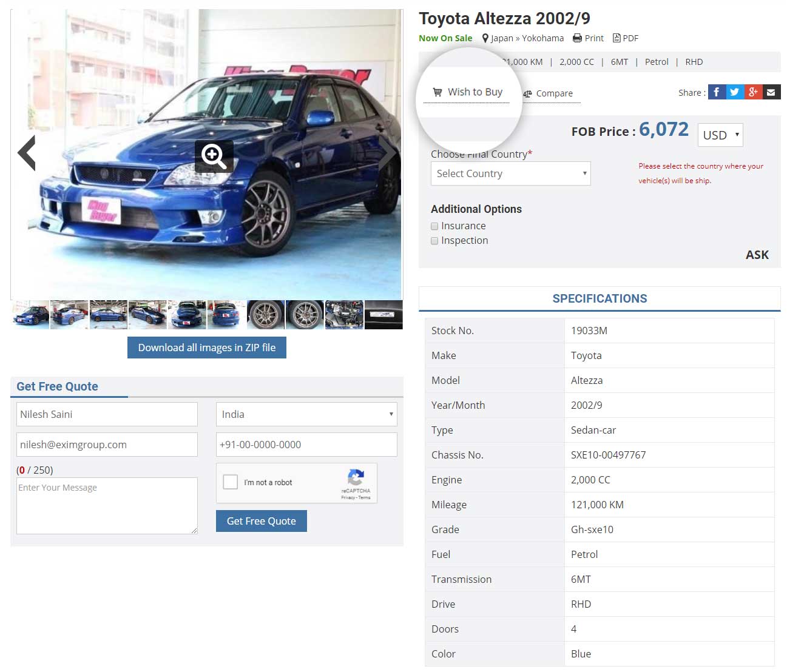The image size is (804, 672).
Task: Click the Japan » Yokohama location
Action: [523, 38]
